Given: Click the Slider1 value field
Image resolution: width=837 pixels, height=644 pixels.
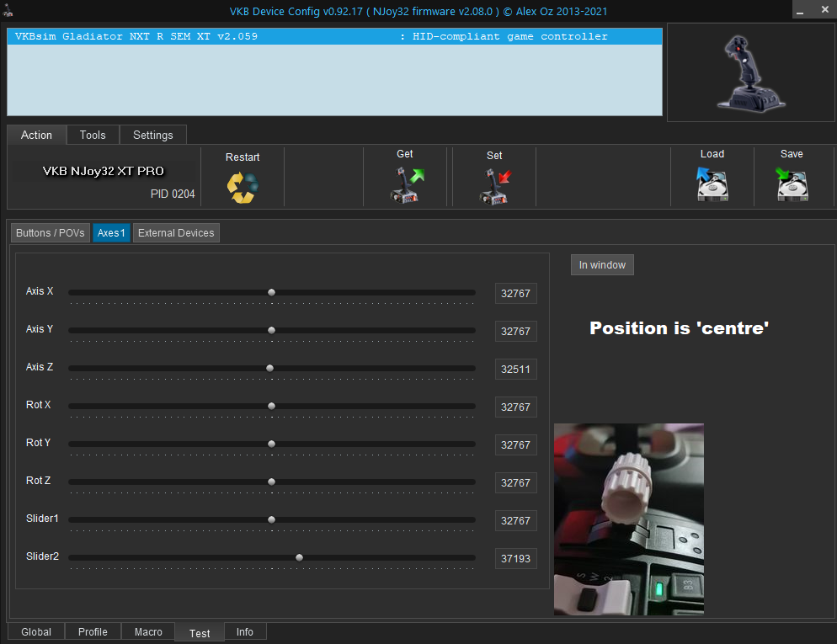Looking at the screenshot, I should tap(515, 521).
